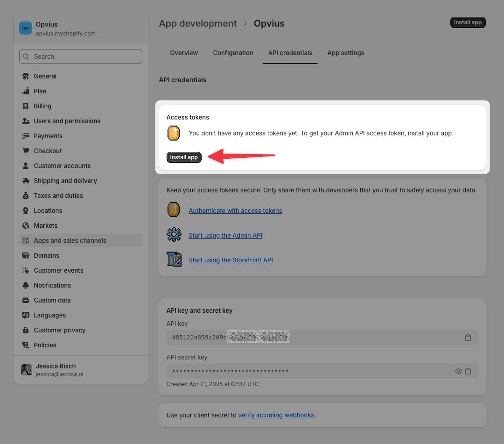Click the General settings store icon
The width and height of the screenshot is (504, 444).
pyautogui.click(x=26, y=76)
